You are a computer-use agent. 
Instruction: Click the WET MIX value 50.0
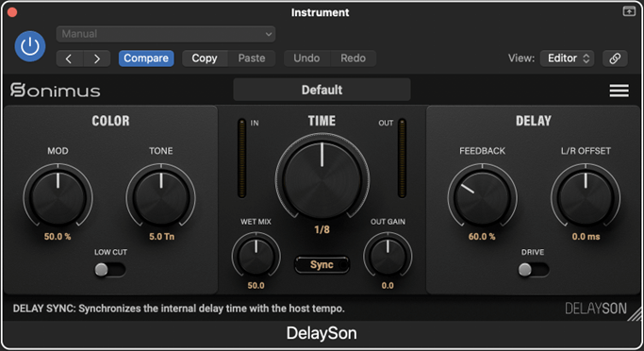point(256,286)
